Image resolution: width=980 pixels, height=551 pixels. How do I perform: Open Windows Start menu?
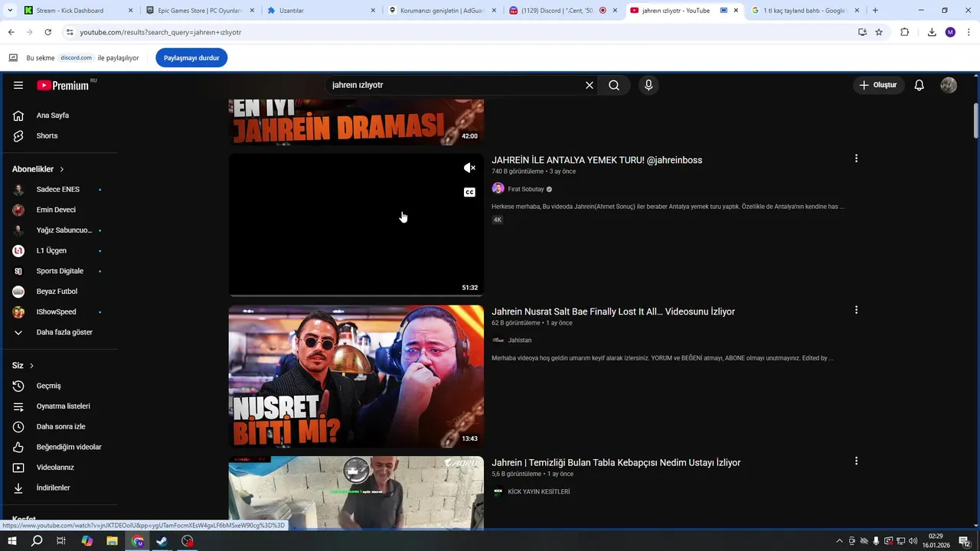(x=11, y=541)
